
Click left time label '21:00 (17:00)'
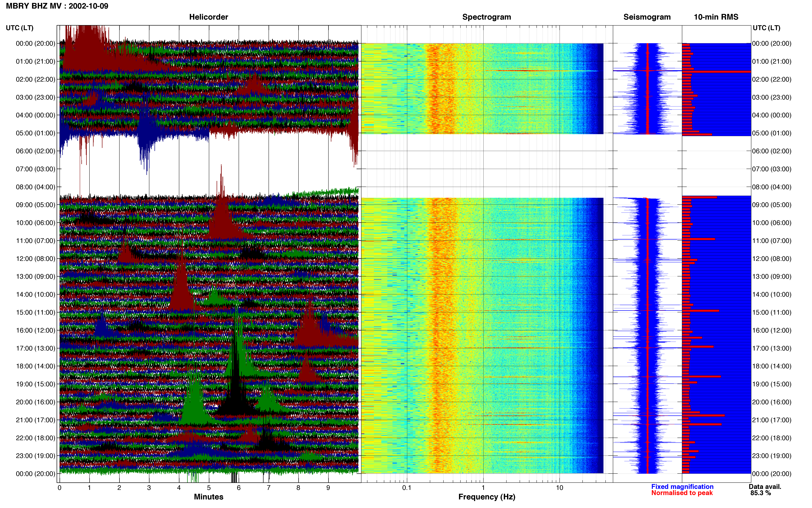[36, 420]
